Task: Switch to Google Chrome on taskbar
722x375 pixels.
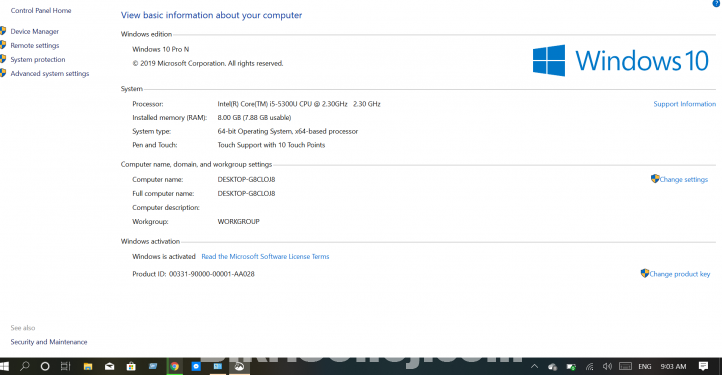Action: point(175,367)
